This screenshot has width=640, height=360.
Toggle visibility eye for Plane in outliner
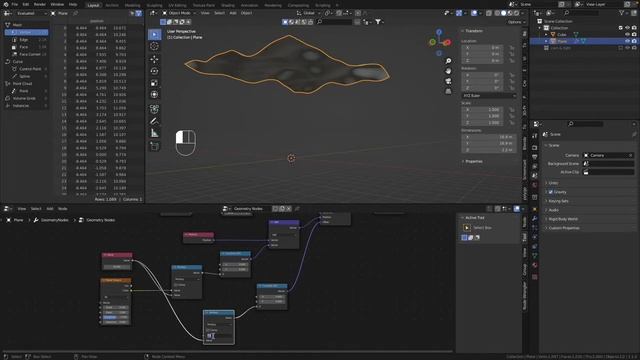point(627,41)
